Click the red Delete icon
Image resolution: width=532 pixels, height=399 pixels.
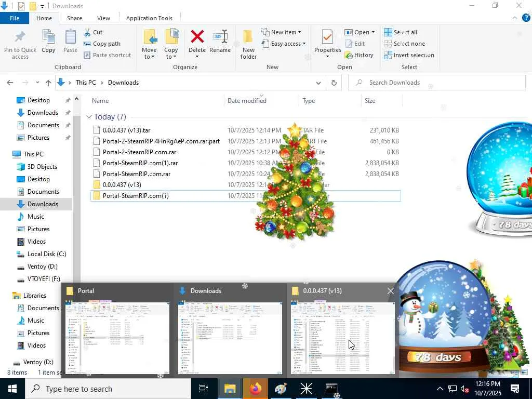[x=197, y=36]
